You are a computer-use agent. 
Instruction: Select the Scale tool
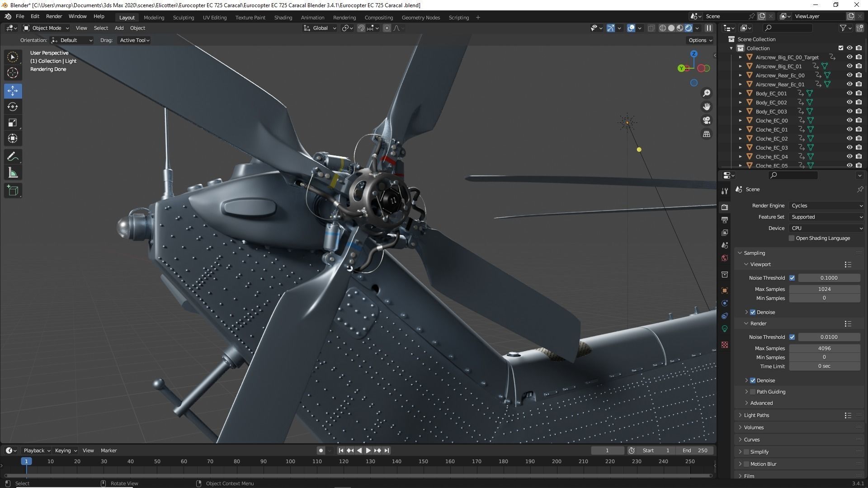coord(13,122)
